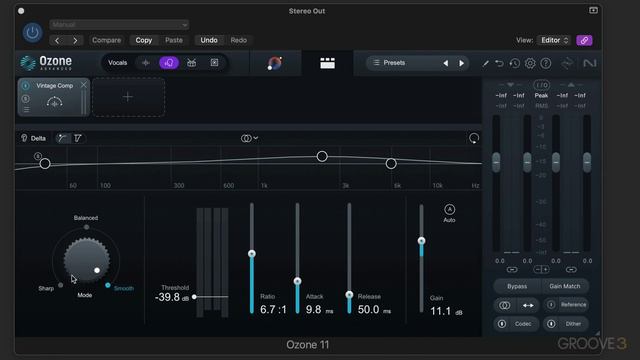
Task: Select the Smooth mode dot
Action: 108,285
